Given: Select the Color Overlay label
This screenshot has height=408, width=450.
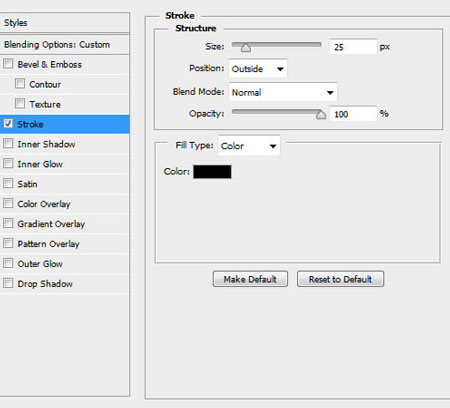Looking at the screenshot, I should tap(44, 204).
